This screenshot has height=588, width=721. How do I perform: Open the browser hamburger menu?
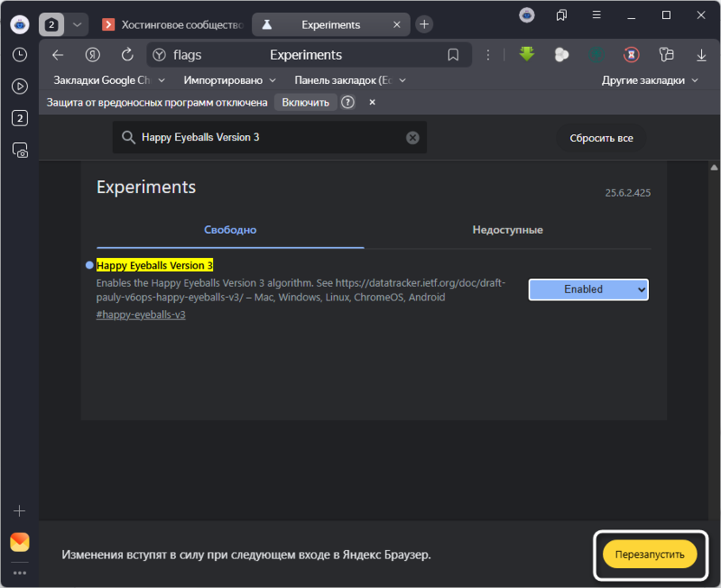[x=596, y=16]
